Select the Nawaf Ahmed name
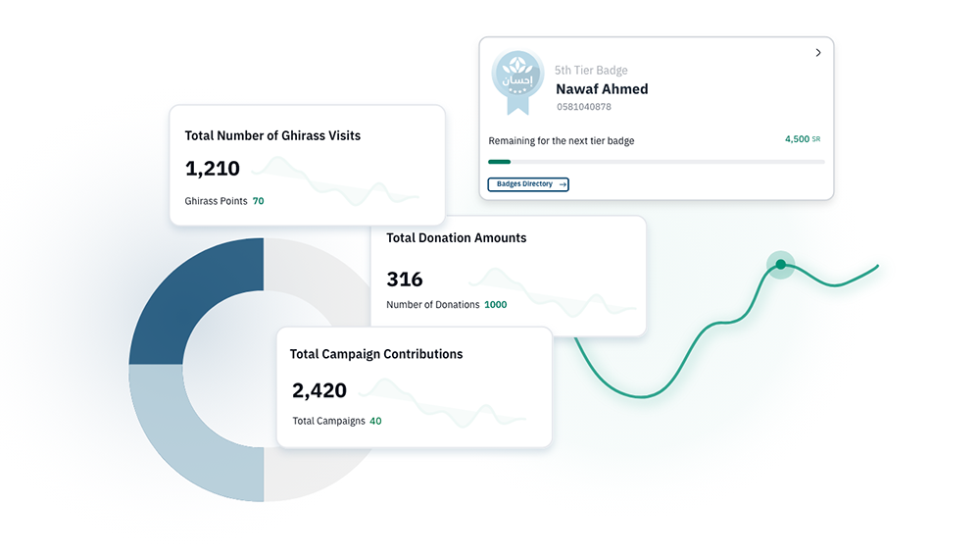 (x=602, y=89)
